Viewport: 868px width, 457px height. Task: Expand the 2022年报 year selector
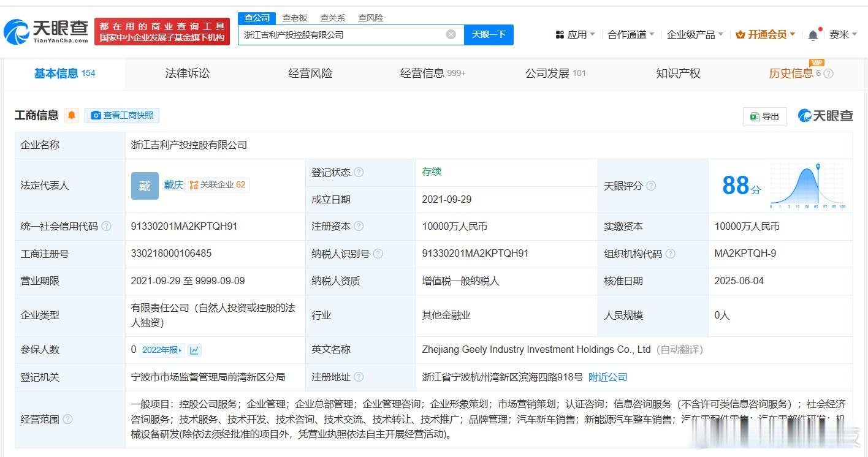click(x=162, y=350)
